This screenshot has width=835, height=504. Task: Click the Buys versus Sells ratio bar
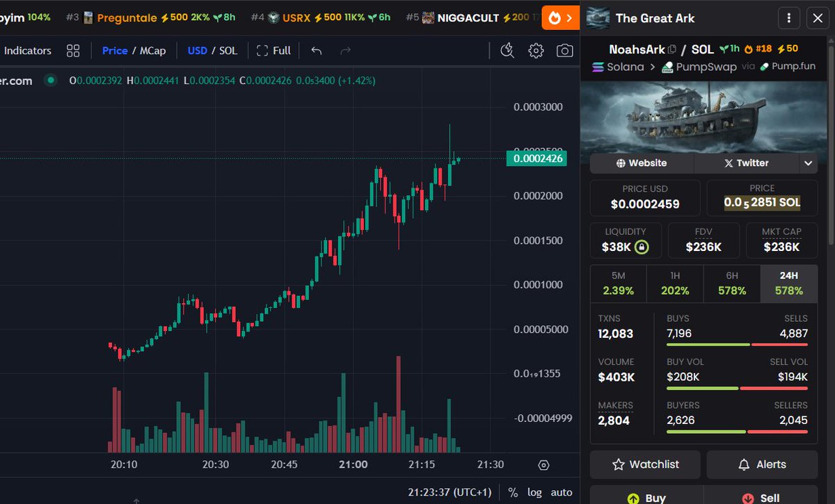[x=737, y=344]
